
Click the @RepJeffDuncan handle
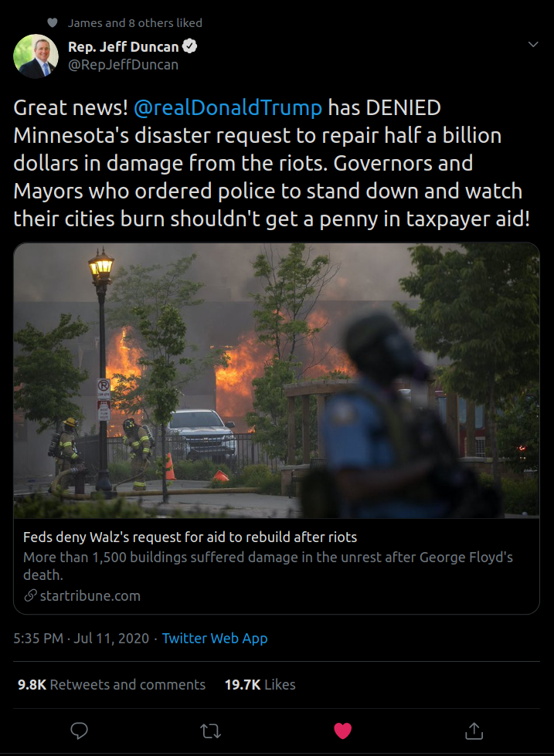pos(124,65)
